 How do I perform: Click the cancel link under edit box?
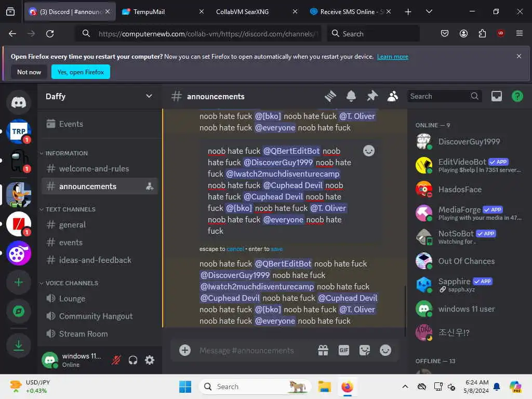click(235, 249)
